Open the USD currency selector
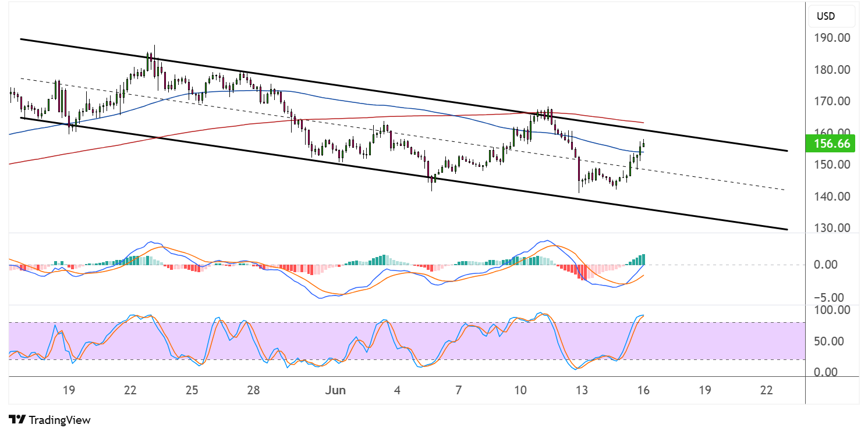 pos(831,16)
